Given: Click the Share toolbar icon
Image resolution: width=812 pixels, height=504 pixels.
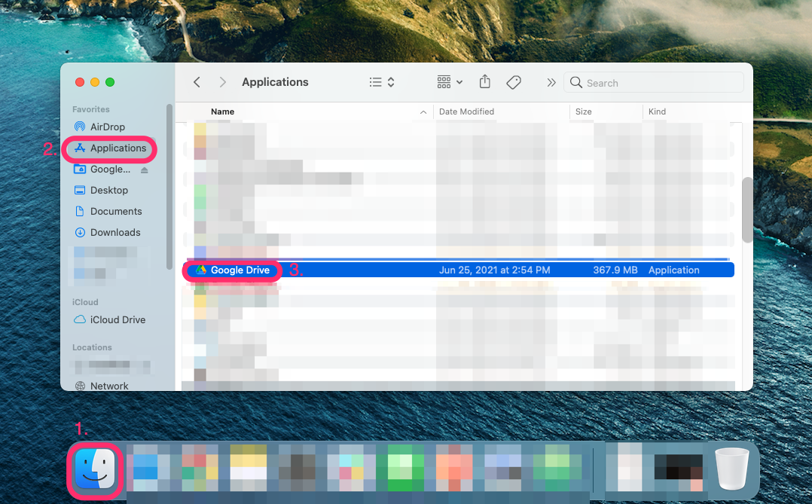Looking at the screenshot, I should point(485,81).
